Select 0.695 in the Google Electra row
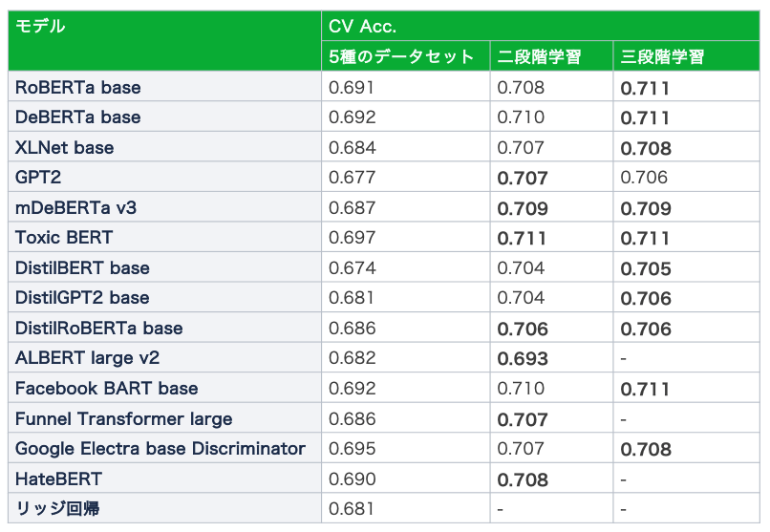The height and width of the screenshot is (532, 770). (x=353, y=448)
